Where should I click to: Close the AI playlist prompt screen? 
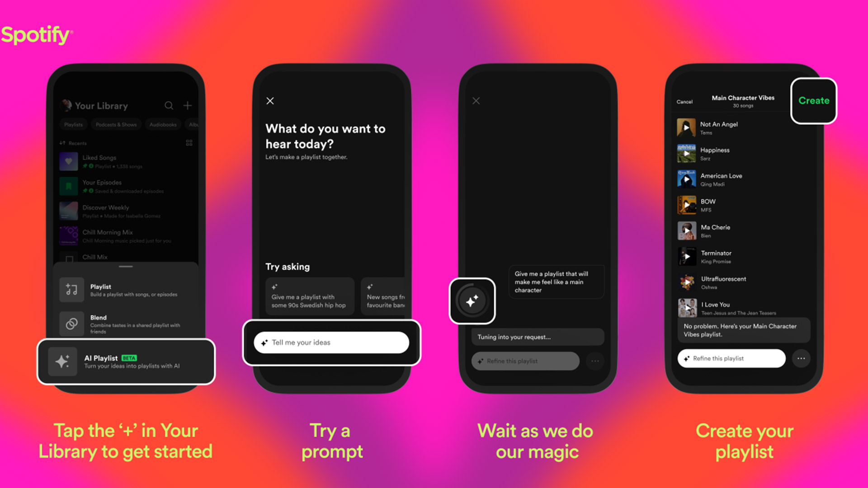[x=269, y=100]
